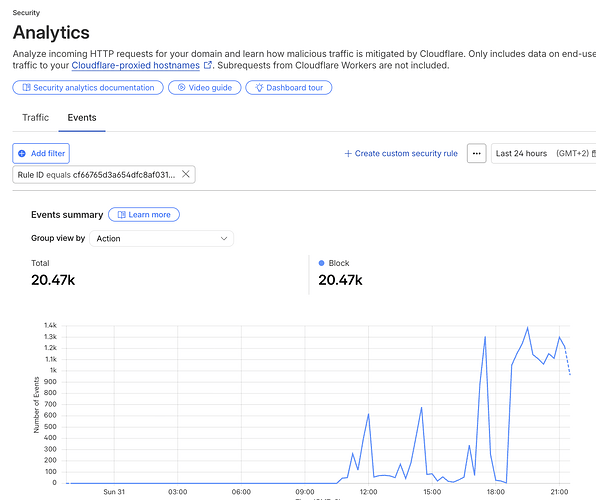596x500 pixels.
Task: Click the lightbulb icon in Dashboard tour
Action: tap(259, 87)
